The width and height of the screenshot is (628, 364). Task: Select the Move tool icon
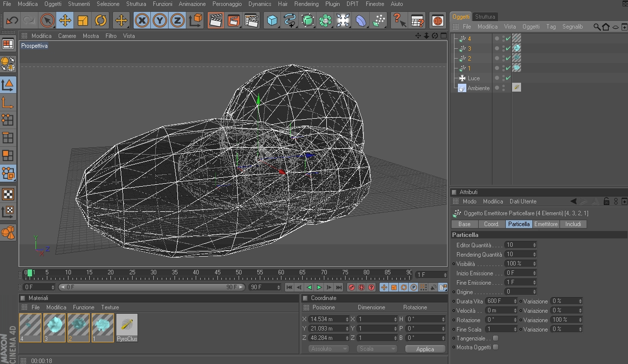click(x=65, y=21)
